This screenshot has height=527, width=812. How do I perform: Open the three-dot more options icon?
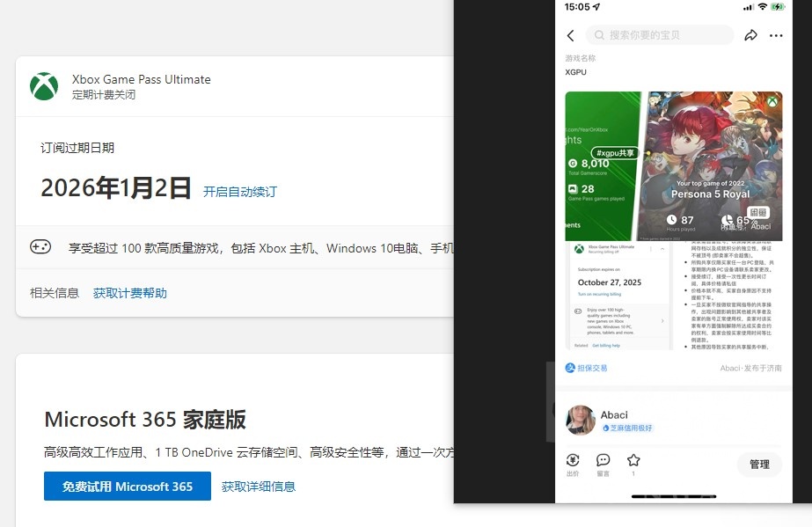pos(778,34)
